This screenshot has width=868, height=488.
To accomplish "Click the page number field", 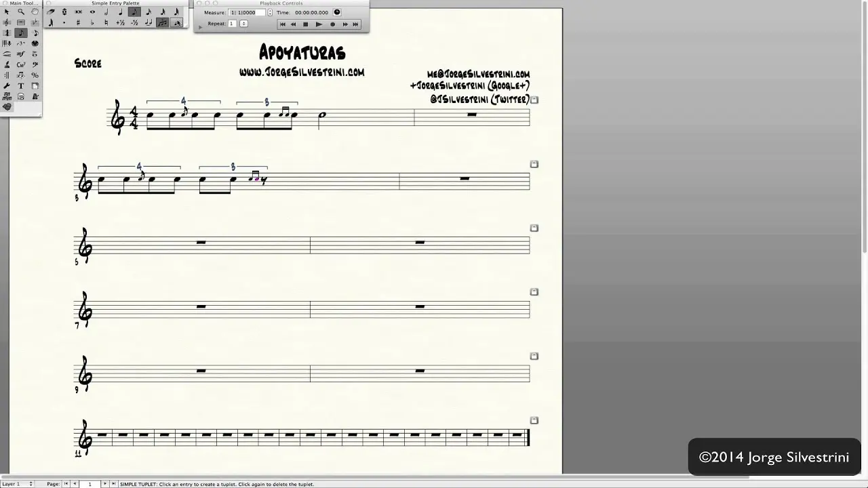I will tap(90, 484).
